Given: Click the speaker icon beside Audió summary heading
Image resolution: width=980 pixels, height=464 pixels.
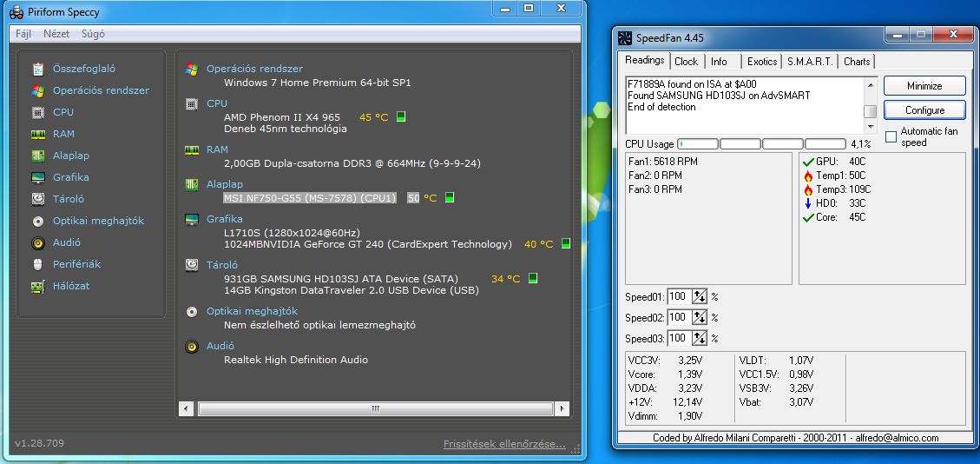Looking at the screenshot, I should pyautogui.click(x=192, y=346).
